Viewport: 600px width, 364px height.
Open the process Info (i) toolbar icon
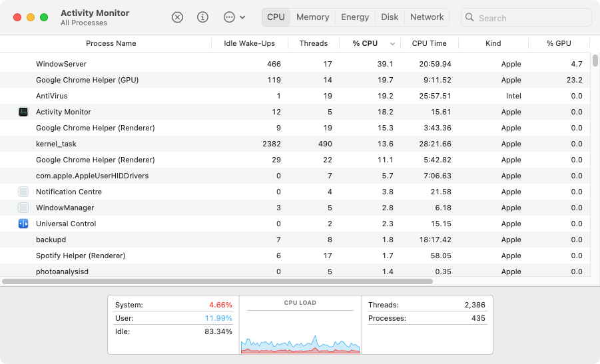pos(202,17)
